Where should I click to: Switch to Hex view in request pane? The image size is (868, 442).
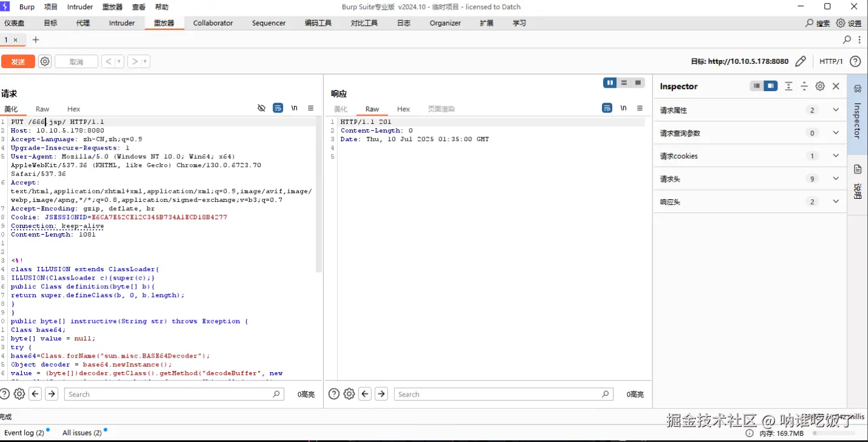(73, 109)
